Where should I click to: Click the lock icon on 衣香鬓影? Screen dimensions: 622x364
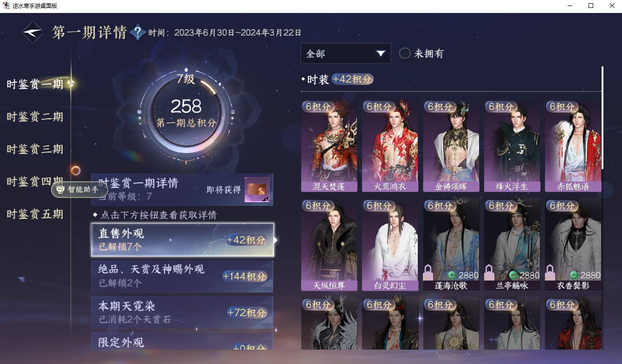550,272
